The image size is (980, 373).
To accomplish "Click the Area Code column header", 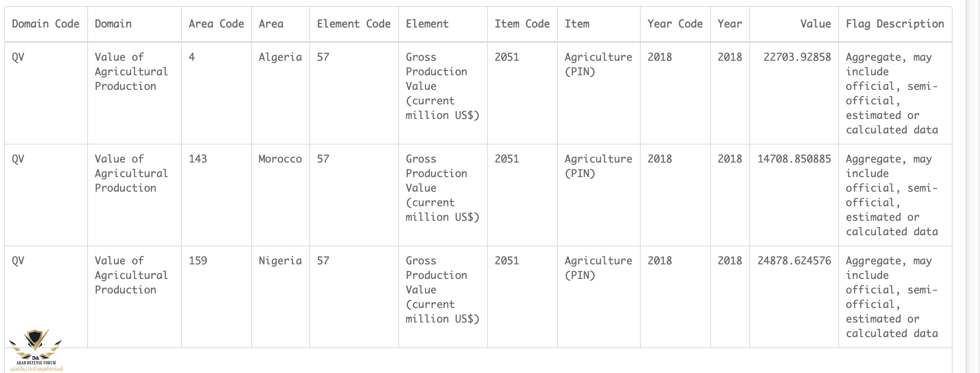I will [216, 24].
